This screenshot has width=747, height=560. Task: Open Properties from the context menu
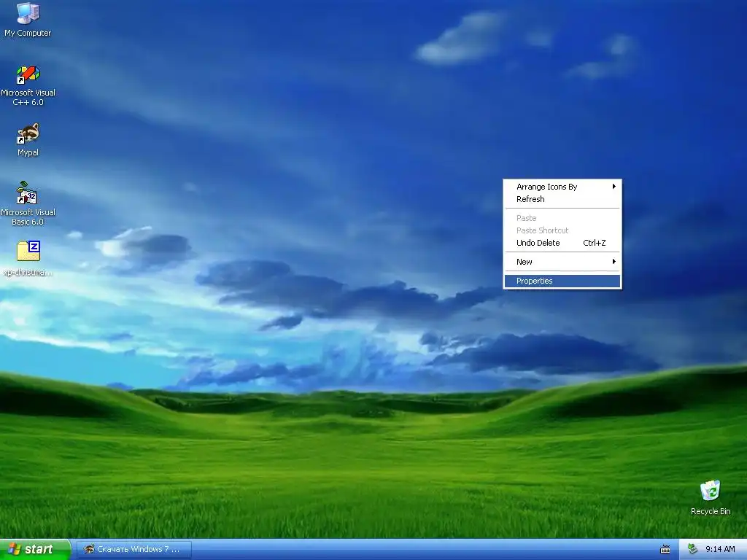562,281
